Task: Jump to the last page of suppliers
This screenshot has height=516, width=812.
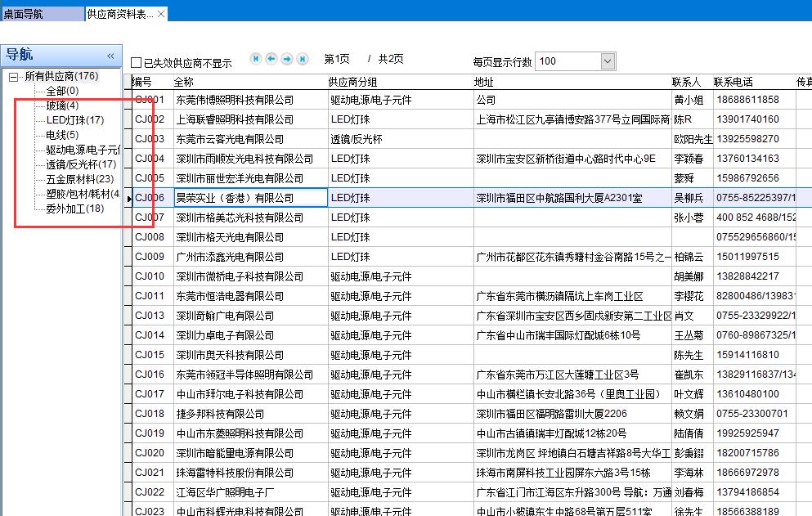Action: (x=303, y=59)
